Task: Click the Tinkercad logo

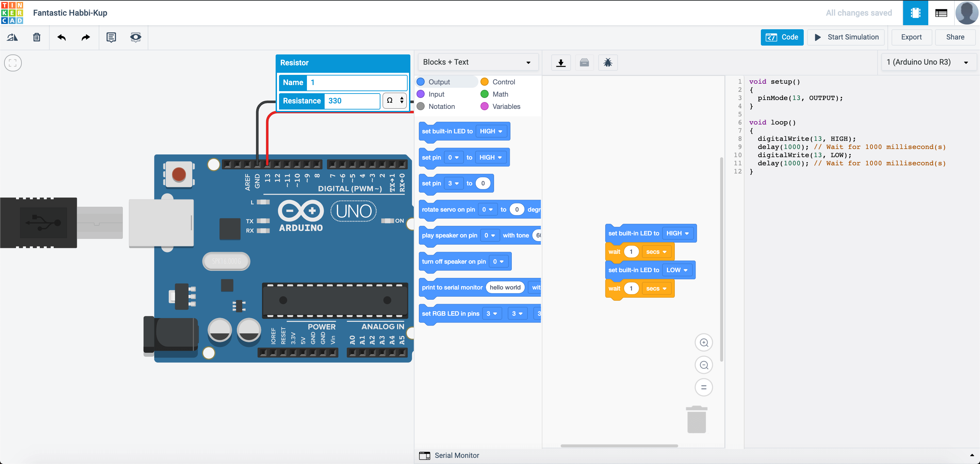Action: [x=12, y=13]
